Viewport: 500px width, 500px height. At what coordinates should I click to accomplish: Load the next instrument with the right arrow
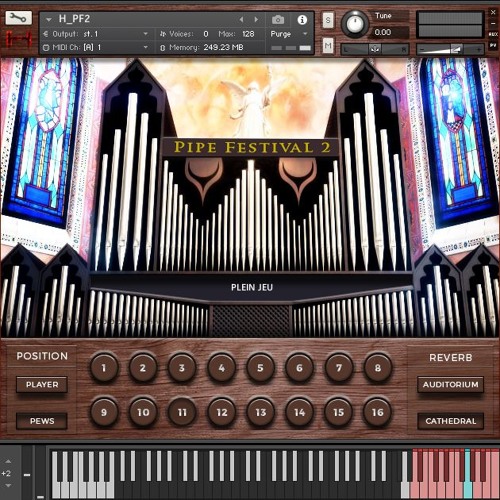pyautogui.click(x=256, y=20)
